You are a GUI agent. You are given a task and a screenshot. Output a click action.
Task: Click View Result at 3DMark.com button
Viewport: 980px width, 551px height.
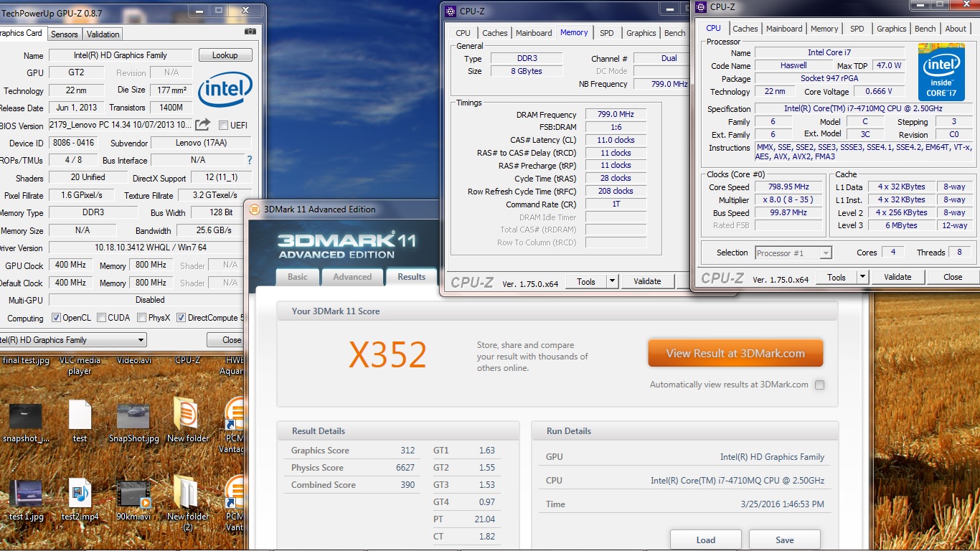coord(735,353)
